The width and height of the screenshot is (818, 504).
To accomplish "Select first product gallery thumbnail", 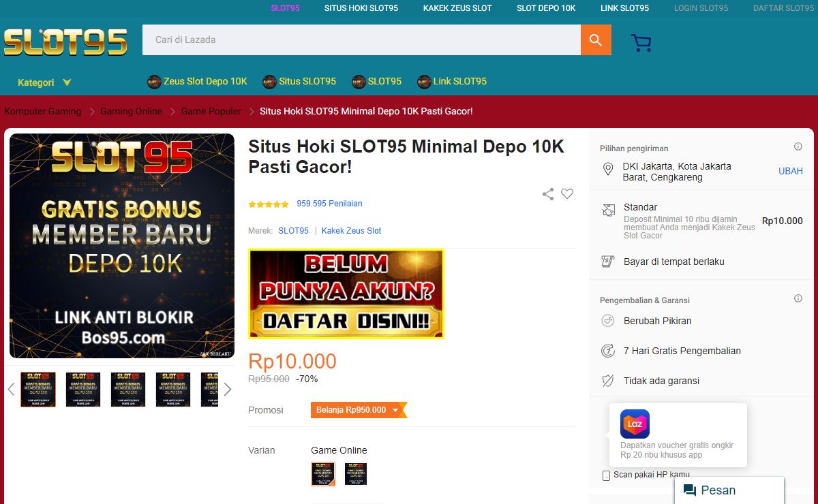I will [38, 390].
